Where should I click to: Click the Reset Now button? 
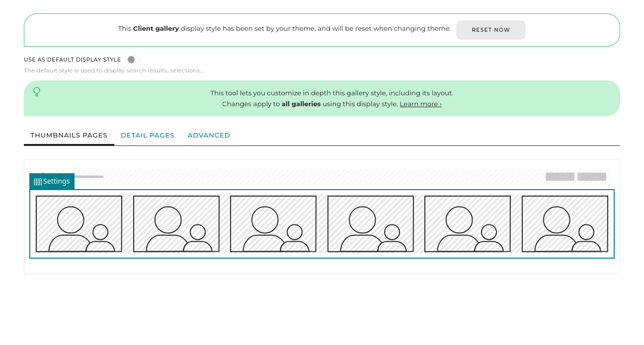tap(491, 30)
